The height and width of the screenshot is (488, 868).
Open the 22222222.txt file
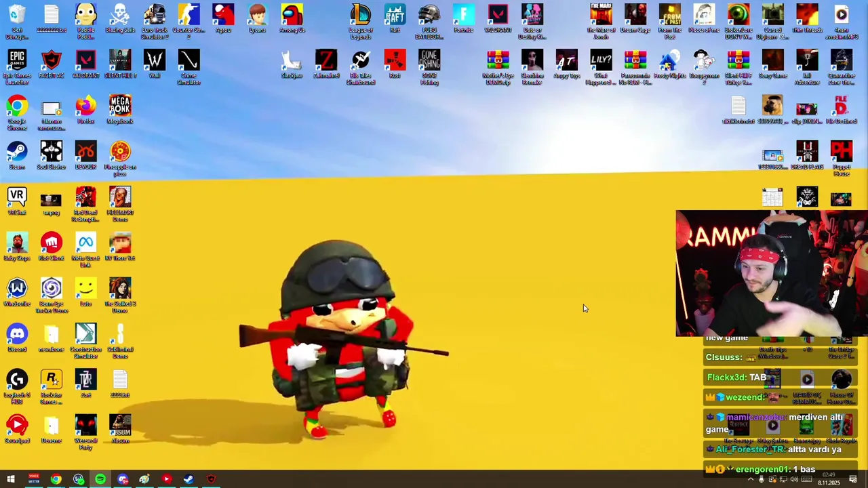52,19
